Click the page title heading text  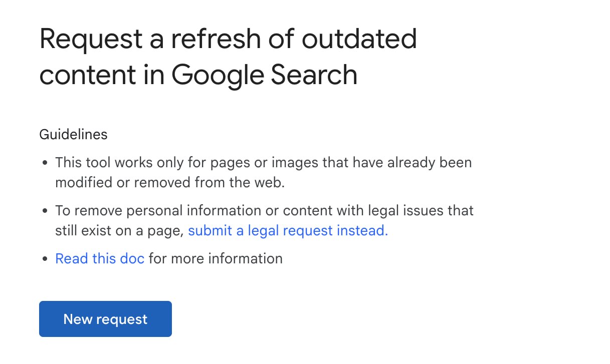pos(228,56)
